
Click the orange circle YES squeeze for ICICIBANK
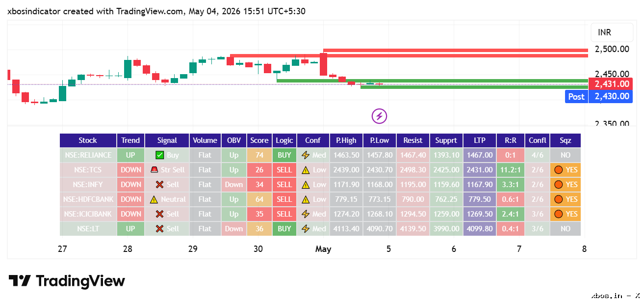[x=566, y=214]
